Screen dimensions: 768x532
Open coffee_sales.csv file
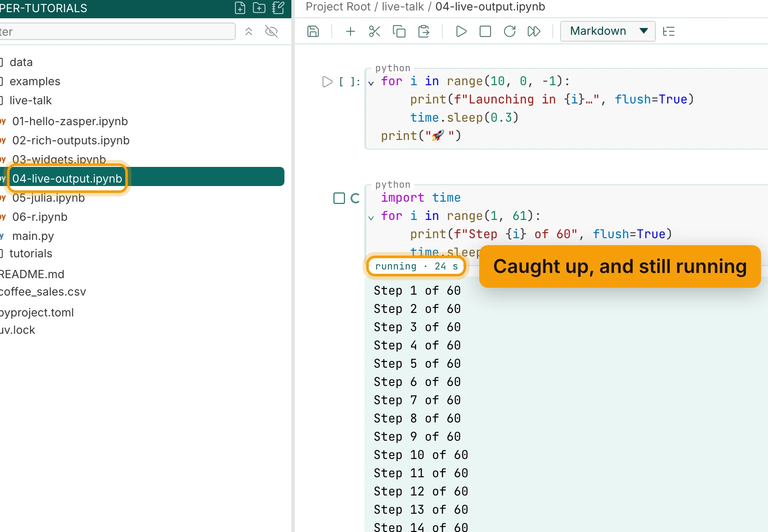43,292
